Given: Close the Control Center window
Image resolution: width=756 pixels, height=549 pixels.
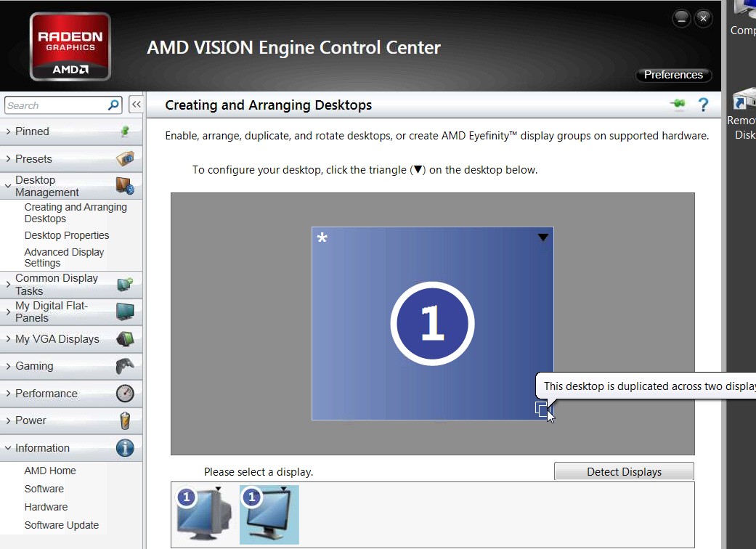Looking at the screenshot, I should (704, 19).
